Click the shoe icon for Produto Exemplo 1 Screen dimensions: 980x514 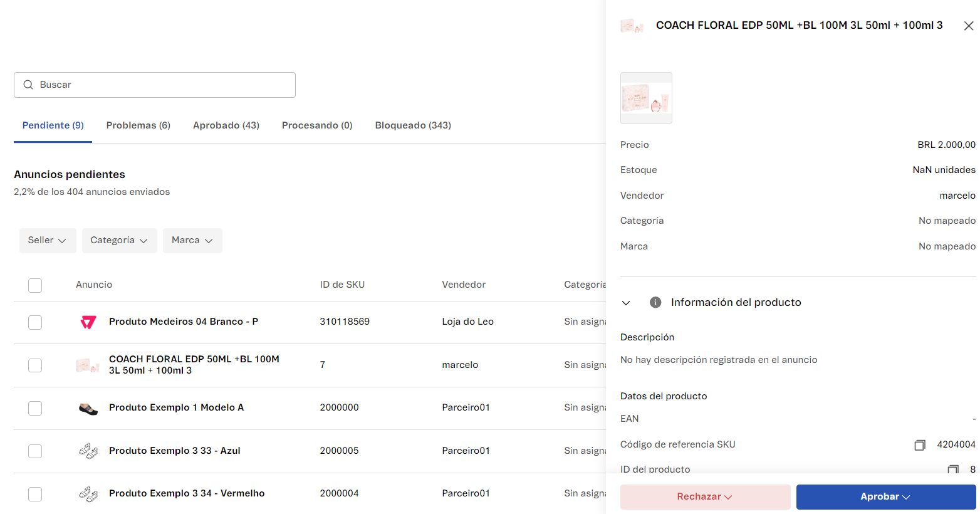[88, 409]
